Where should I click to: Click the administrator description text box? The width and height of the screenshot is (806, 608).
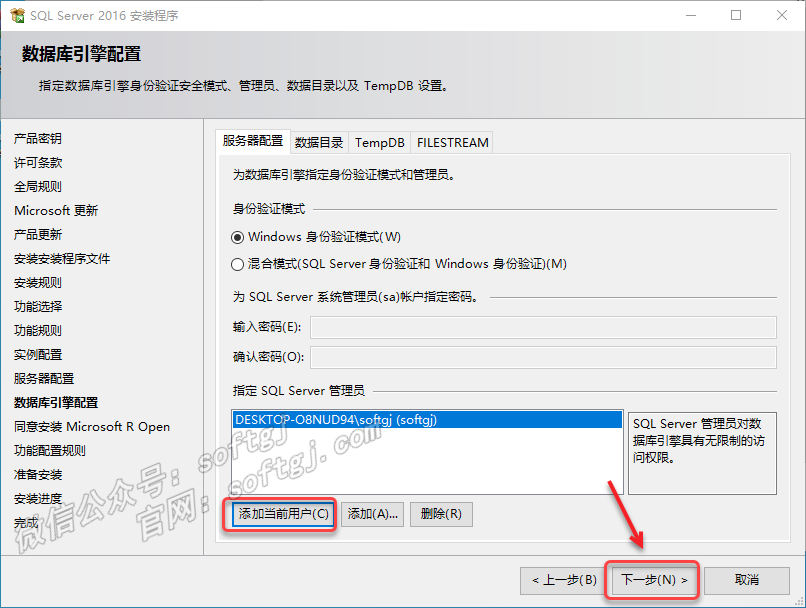[702, 453]
